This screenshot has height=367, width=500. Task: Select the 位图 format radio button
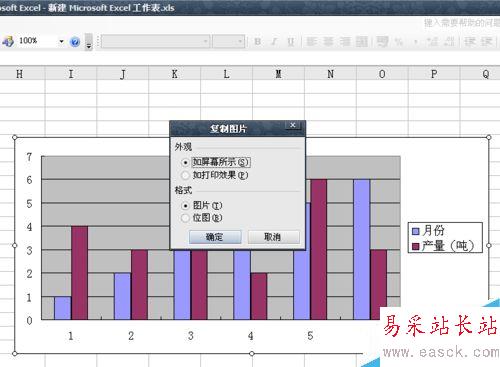pos(185,218)
